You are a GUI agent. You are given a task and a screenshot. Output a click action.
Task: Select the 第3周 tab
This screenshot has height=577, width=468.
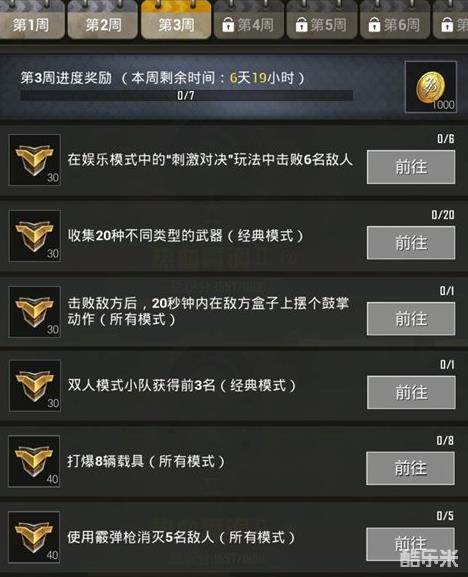click(x=176, y=21)
